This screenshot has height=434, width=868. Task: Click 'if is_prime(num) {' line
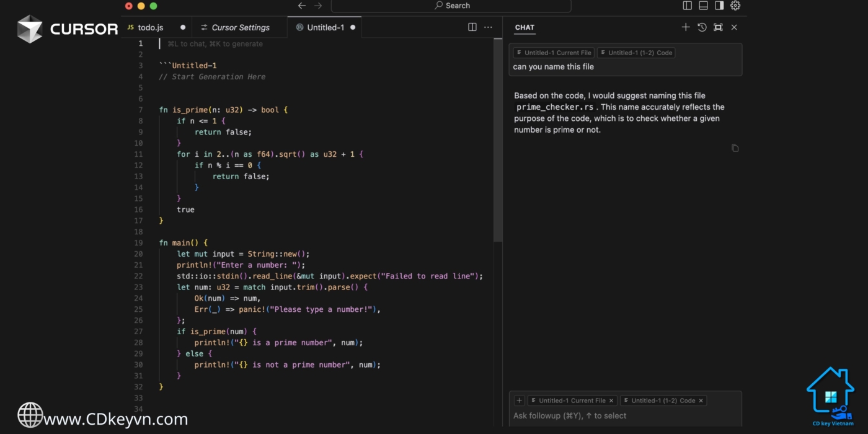(216, 332)
